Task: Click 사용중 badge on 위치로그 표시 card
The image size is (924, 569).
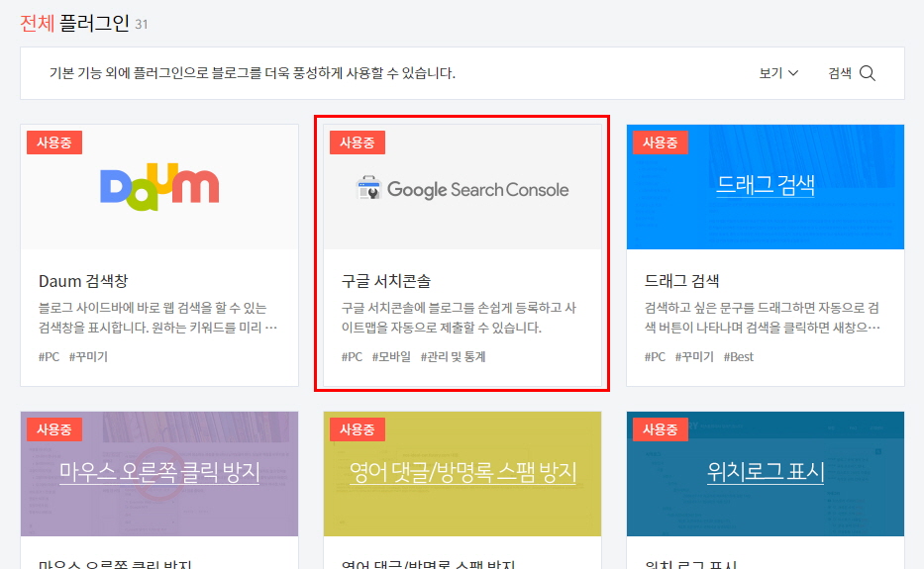Action: pyautogui.click(x=660, y=429)
